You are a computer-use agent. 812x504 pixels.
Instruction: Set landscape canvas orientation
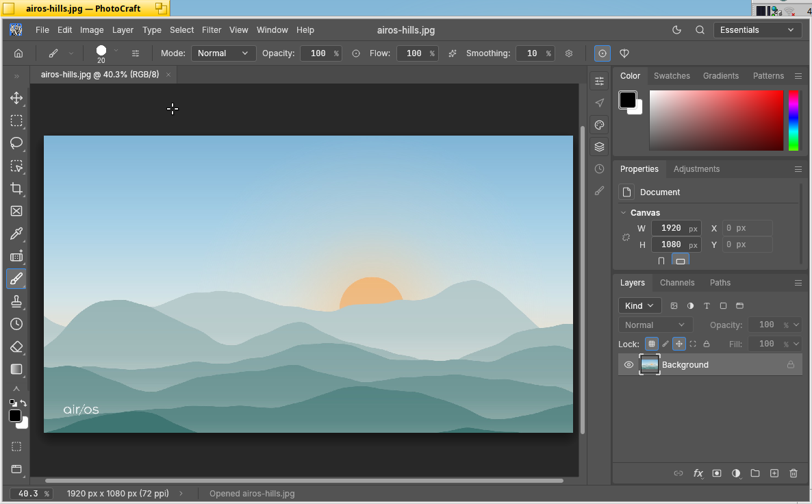coord(681,260)
